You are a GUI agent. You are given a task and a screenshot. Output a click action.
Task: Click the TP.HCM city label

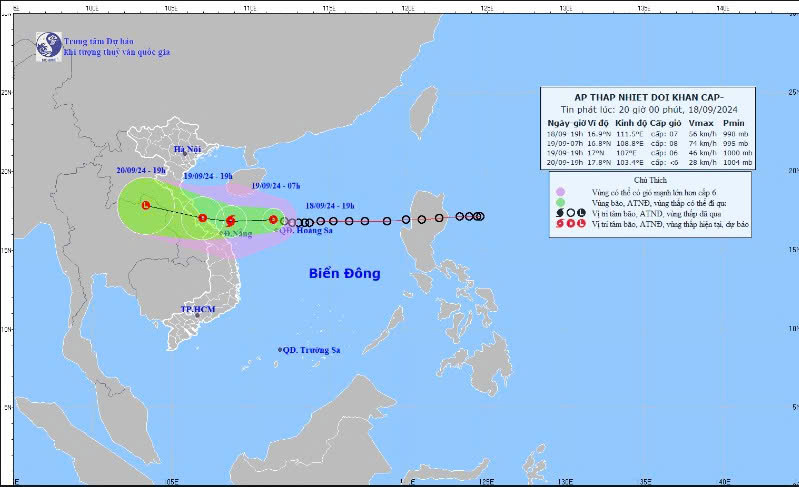coord(198,310)
